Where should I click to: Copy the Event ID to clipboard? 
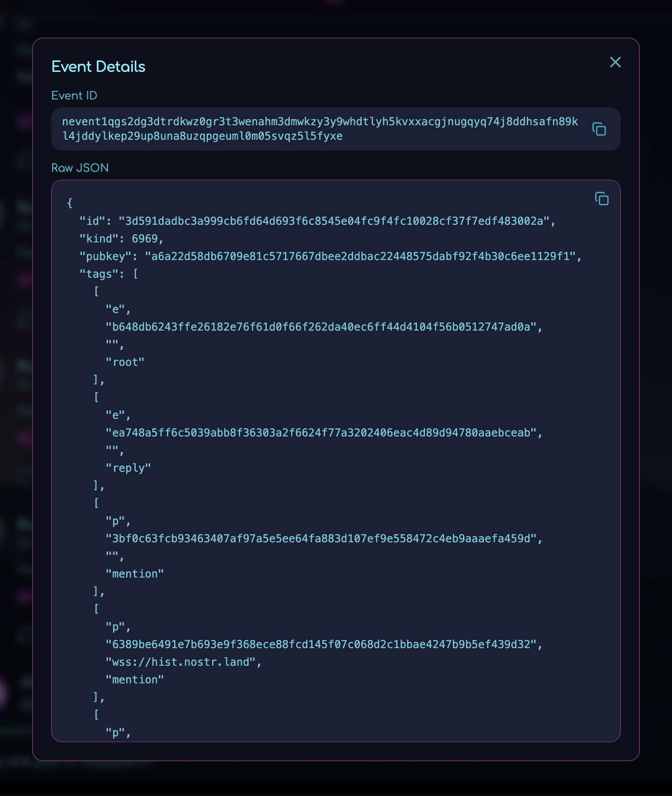(599, 129)
